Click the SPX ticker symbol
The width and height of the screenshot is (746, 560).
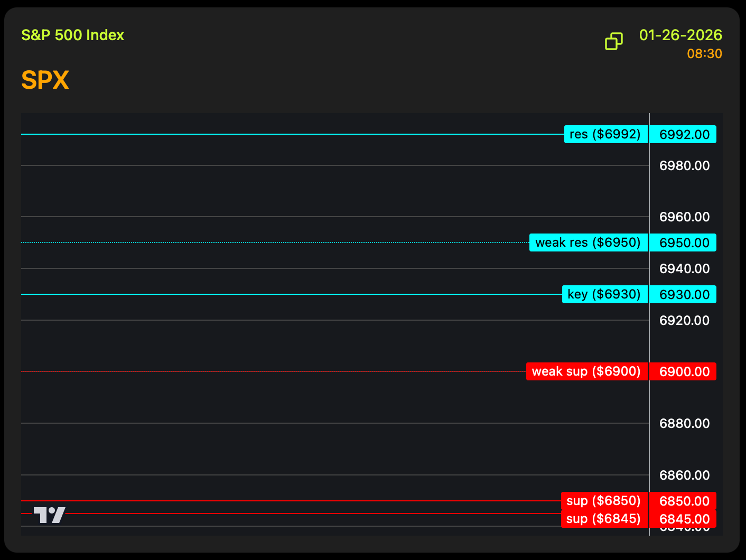point(45,80)
